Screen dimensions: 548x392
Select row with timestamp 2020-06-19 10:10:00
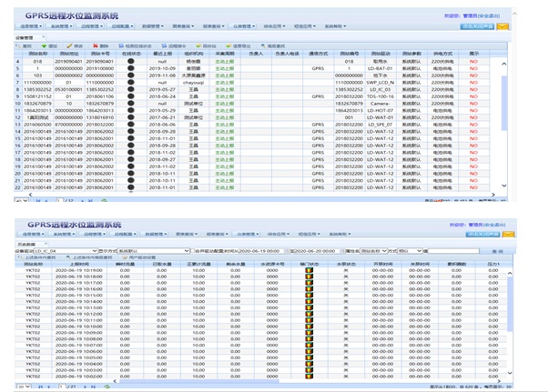tap(260, 327)
